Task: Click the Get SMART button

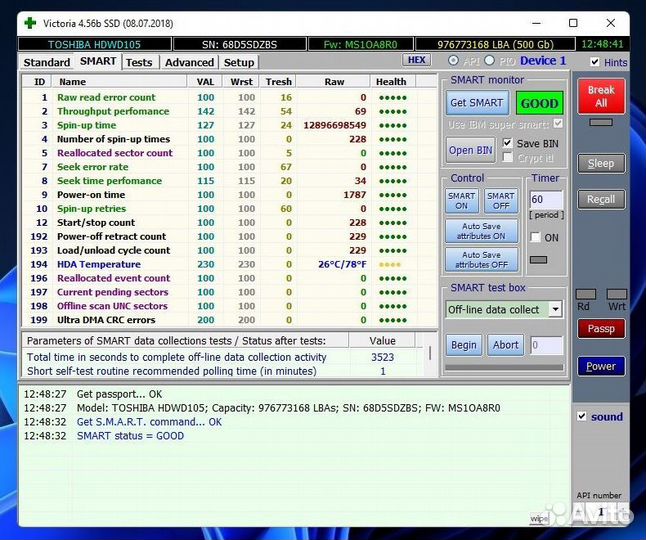Action: pyautogui.click(x=476, y=103)
